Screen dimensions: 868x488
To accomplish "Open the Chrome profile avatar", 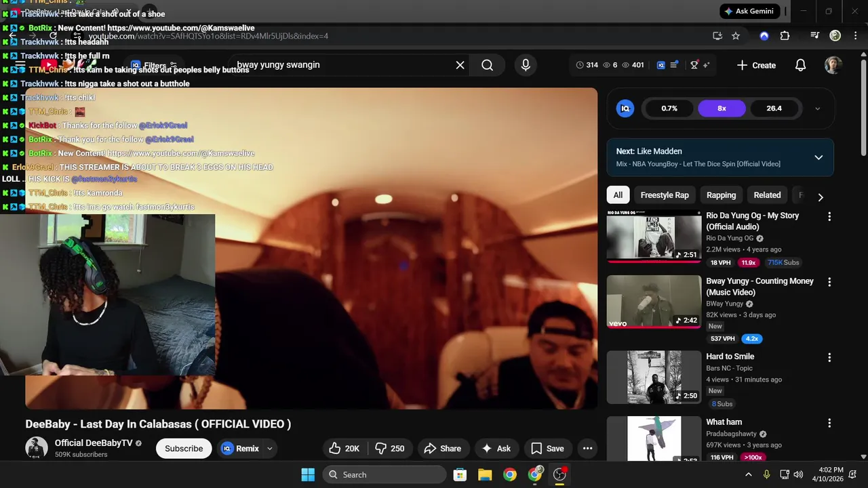I will (x=835, y=36).
